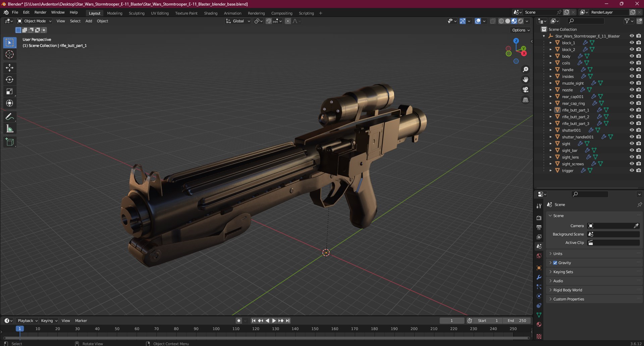Image resolution: width=644 pixels, height=346 pixels.
Task: Select the Move tool
Action: tap(10, 68)
